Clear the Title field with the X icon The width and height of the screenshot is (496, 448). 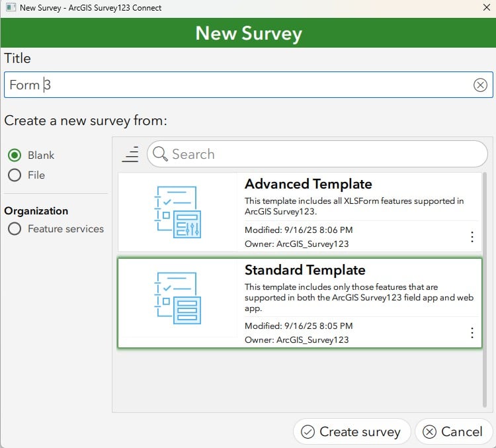point(480,85)
